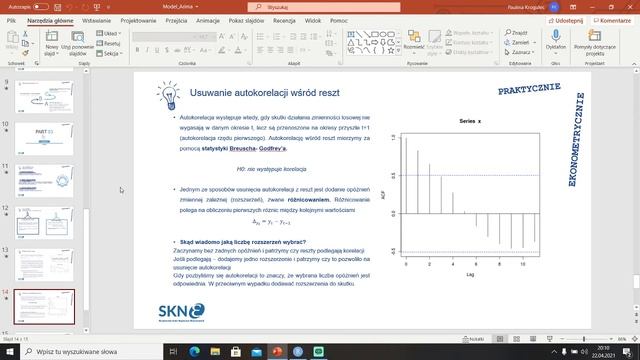
Task: Open Microsoft Edge from the taskbar
Action: (x=195, y=351)
